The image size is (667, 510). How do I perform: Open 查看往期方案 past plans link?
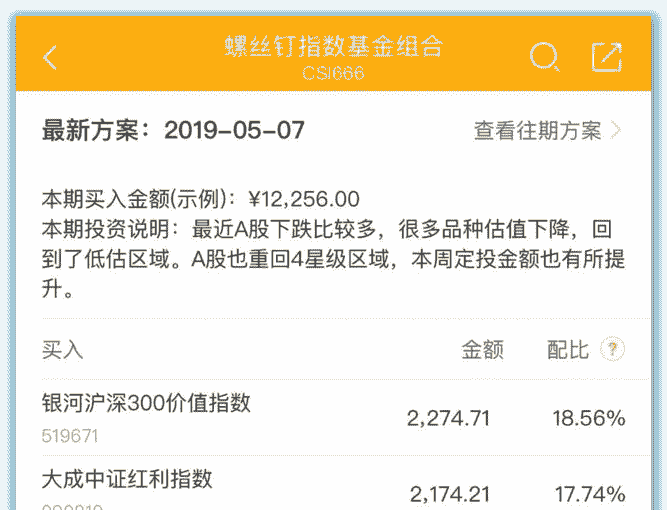tap(538, 131)
